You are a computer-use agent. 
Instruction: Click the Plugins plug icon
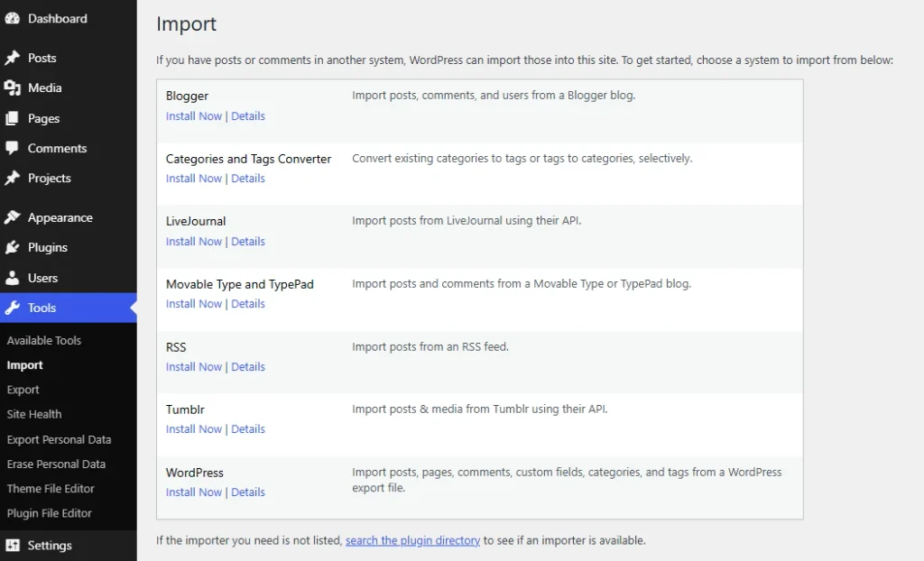12,247
